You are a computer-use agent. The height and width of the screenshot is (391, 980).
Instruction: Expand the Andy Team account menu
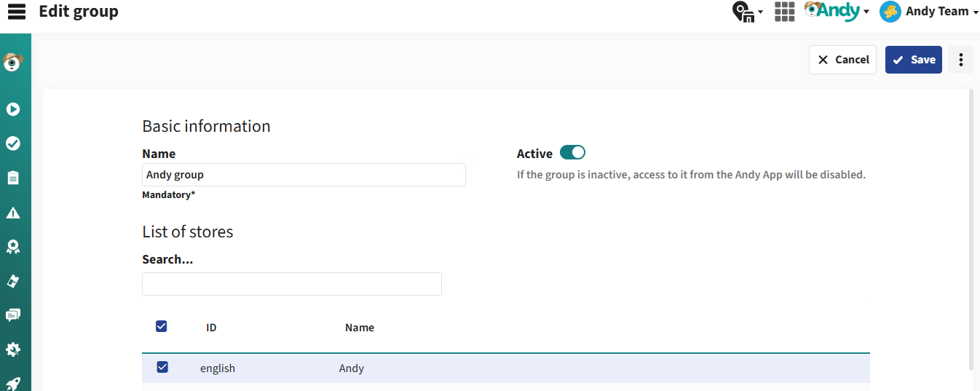tap(929, 12)
